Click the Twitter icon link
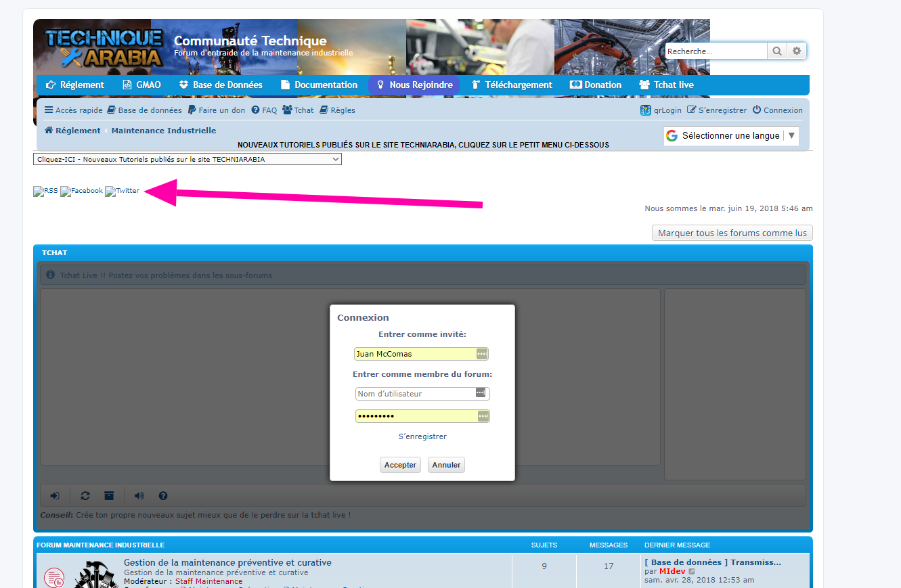 (123, 191)
